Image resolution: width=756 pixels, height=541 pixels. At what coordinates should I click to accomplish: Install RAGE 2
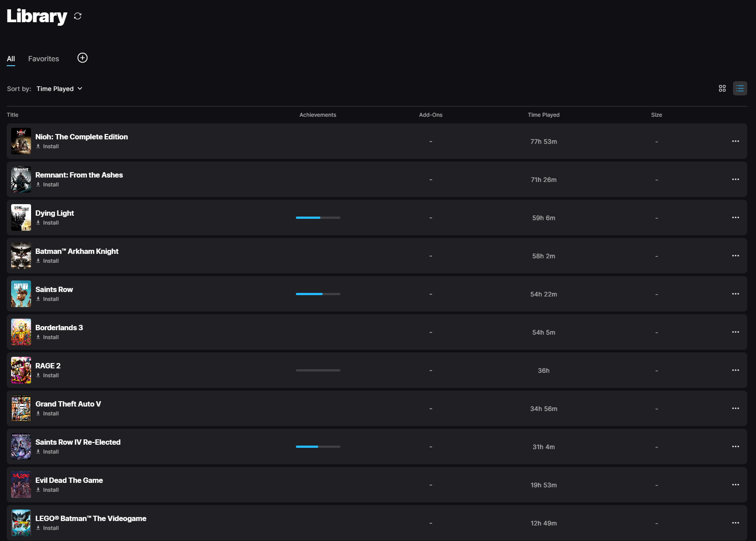point(47,375)
